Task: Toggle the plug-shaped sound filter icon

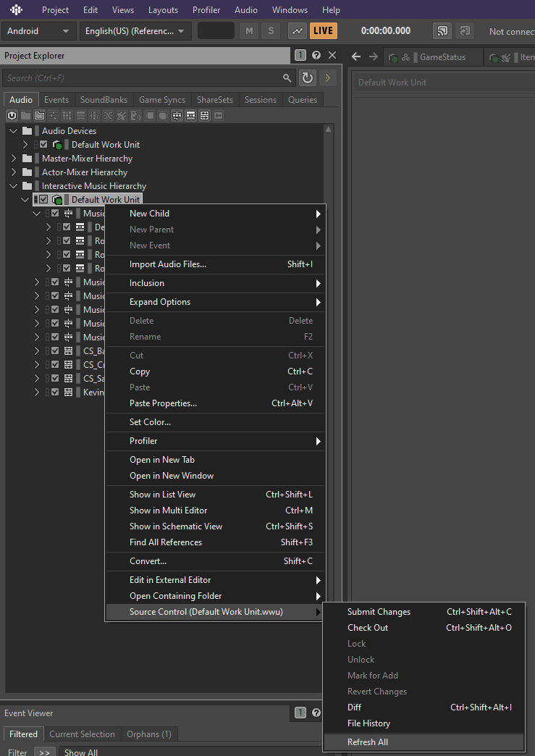Action: click(x=122, y=116)
